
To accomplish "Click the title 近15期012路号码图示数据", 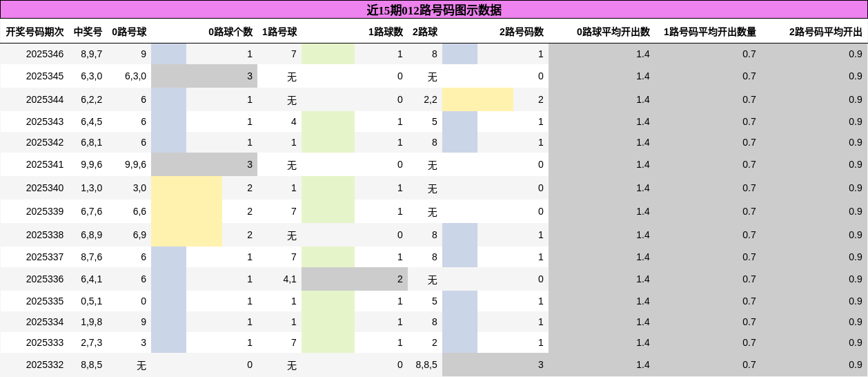I will point(434,10).
